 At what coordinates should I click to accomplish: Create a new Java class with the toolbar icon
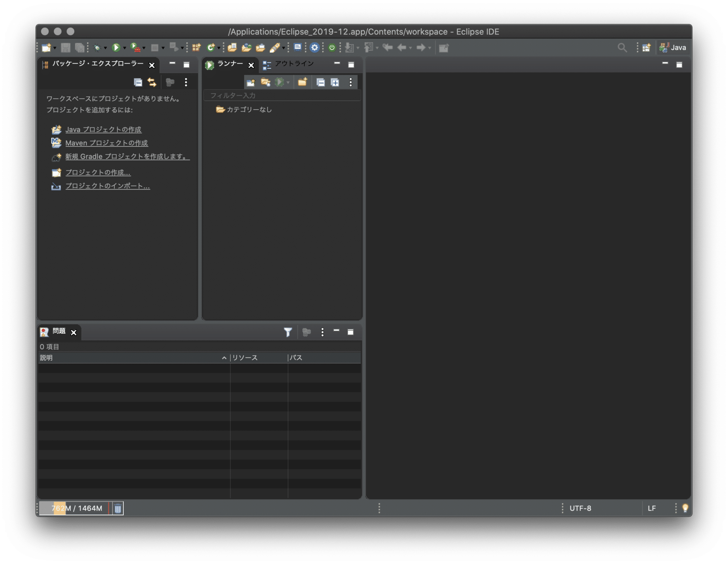click(211, 47)
